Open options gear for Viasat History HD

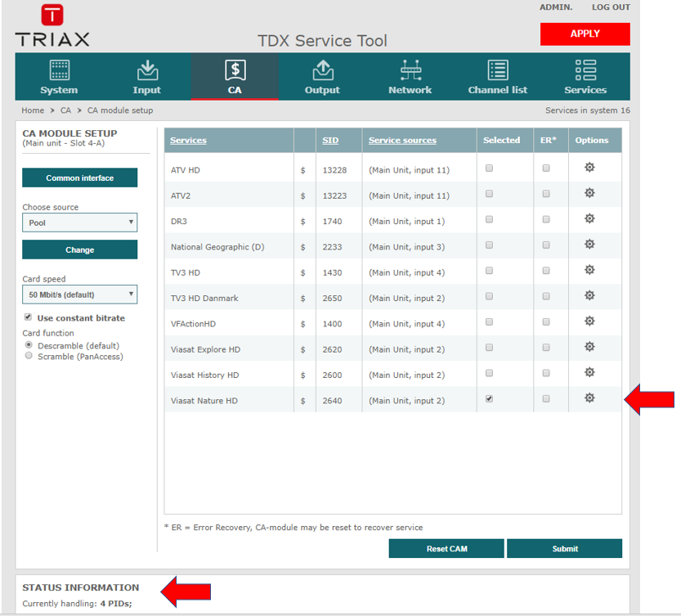pos(589,372)
